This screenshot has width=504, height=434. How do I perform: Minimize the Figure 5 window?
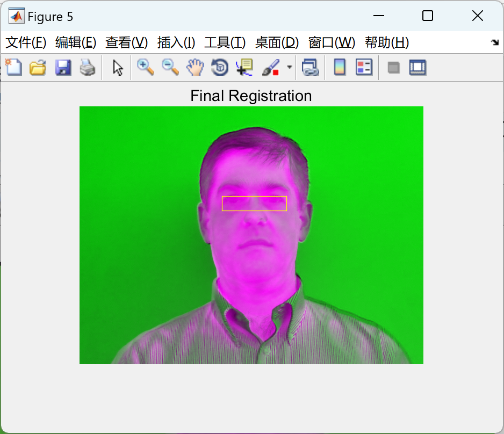(379, 16)
